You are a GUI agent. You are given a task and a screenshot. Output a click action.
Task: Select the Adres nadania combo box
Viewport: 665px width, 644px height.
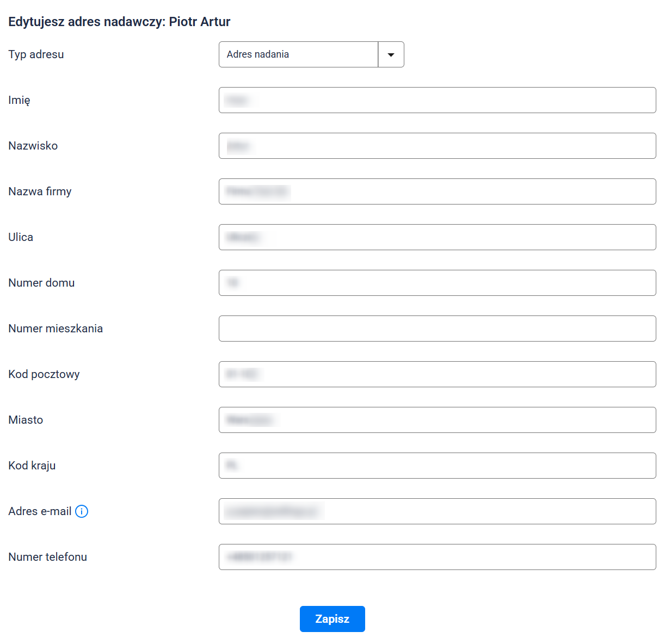click(298, 54)
